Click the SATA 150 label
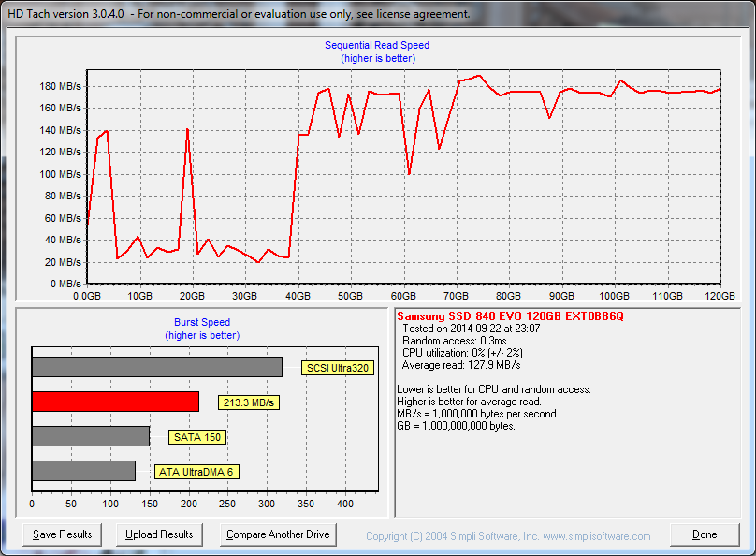 pos(197,437)
